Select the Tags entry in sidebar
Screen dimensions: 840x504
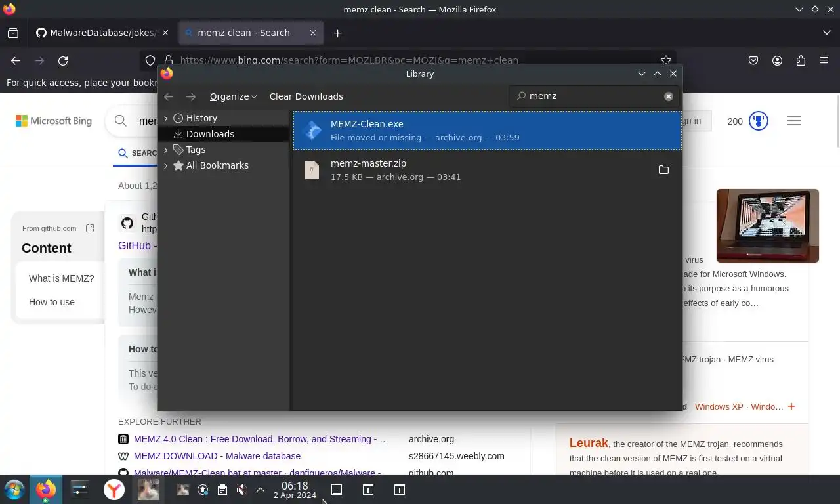click(196, 150)
